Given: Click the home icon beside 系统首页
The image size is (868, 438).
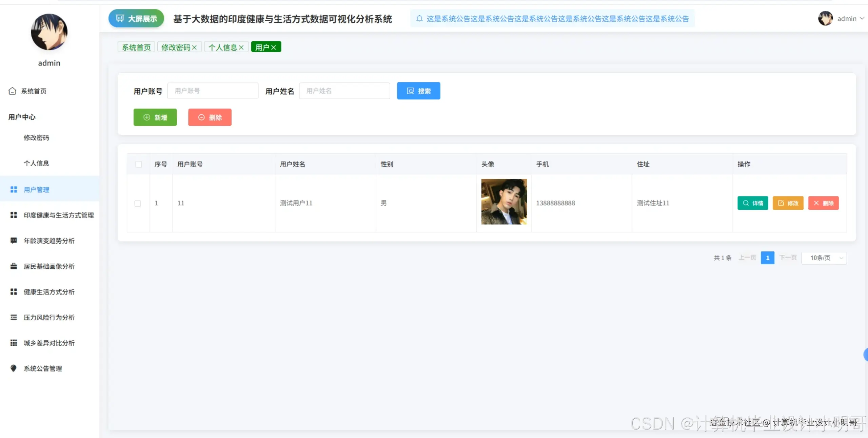Looking at the screenshot, I should coord(12,91).
